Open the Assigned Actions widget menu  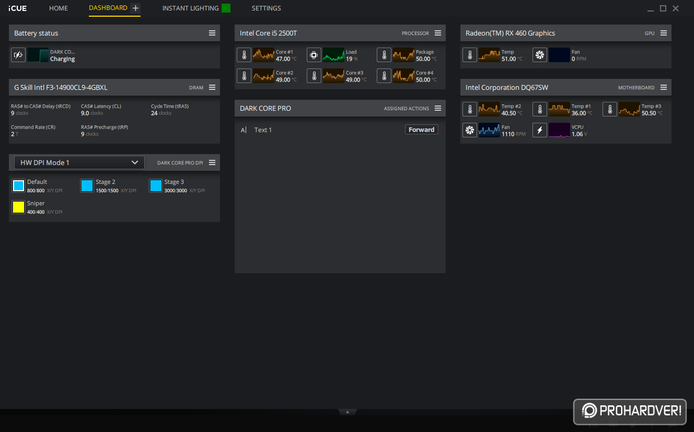(438, 108)
